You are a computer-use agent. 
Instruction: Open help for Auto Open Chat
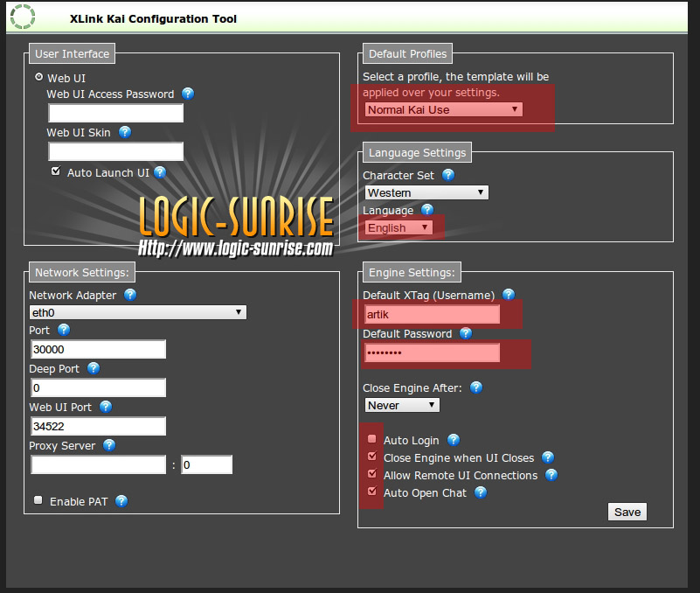pyautogui.click(x=481, y=492)
